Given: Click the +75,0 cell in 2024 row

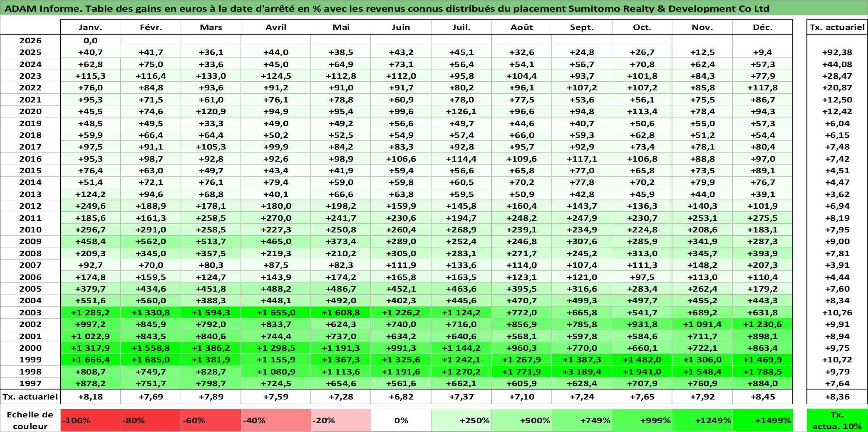Looking at the screenshot, I should pos(151,64).
